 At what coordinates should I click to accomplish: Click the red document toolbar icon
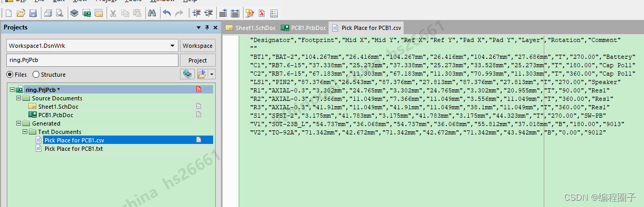[262, 13]
